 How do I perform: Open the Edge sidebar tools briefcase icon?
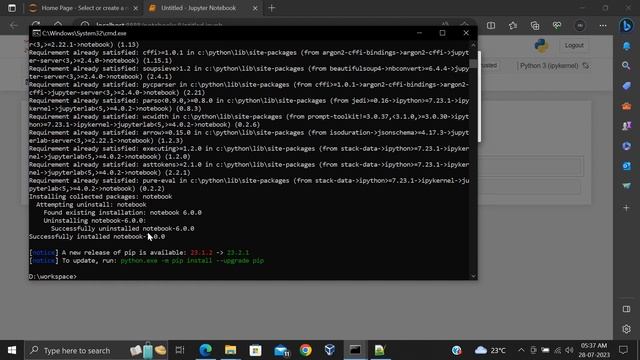[627, 106]
